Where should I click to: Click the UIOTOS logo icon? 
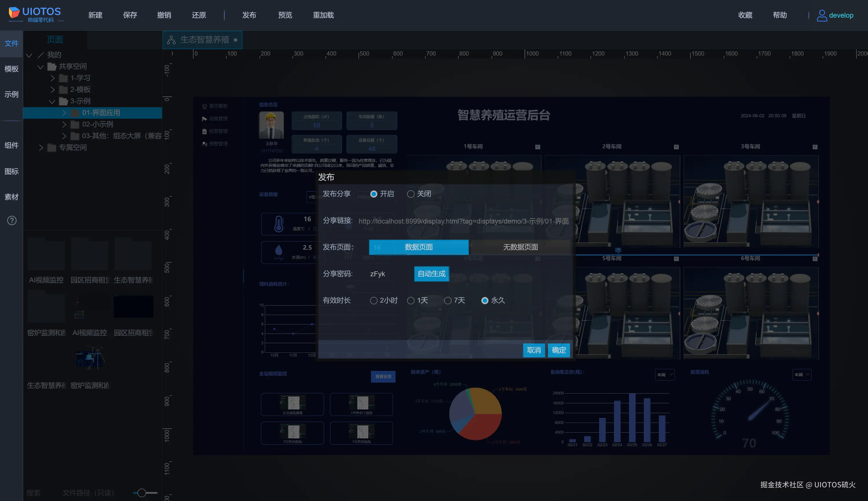coord(14,13)
